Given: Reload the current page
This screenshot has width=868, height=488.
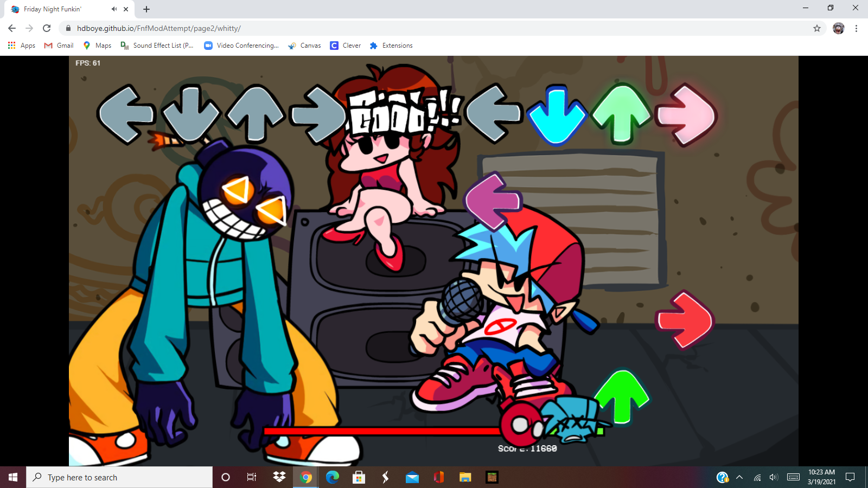Looking at the screenshot, I should (x=47, y=28).
